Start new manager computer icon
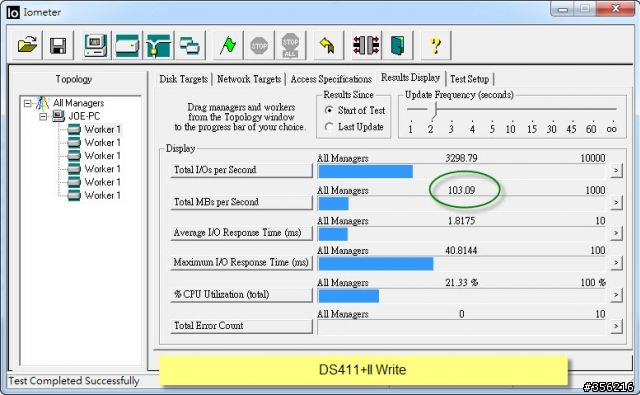The image size is (640, 395). click(96, 45)
